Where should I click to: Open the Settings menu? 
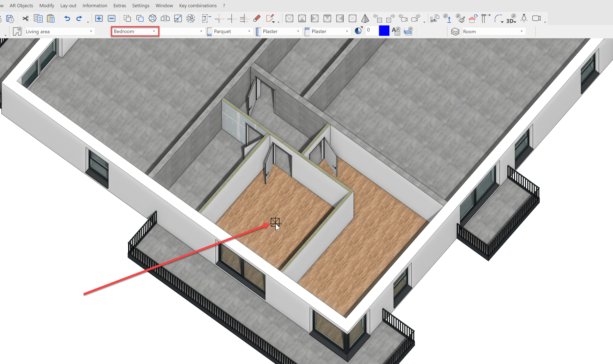141,6
